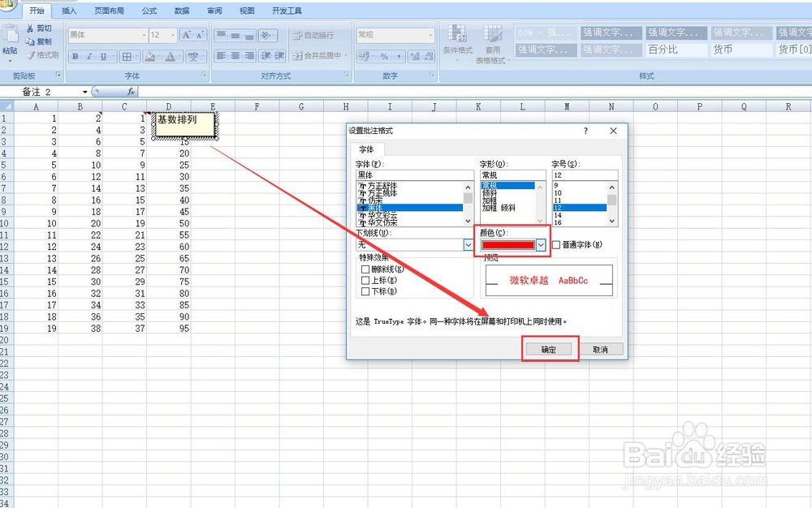Click the 确定 OK button
This screenshot has height=508, width=812.
[x=549, y=350]
